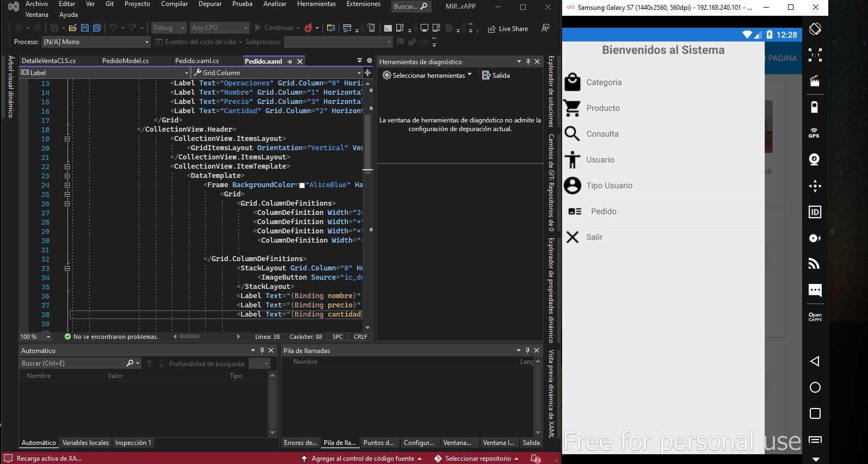Open the Compilar menu
Screen dimensions: 868x464
[x=175, y=4]
